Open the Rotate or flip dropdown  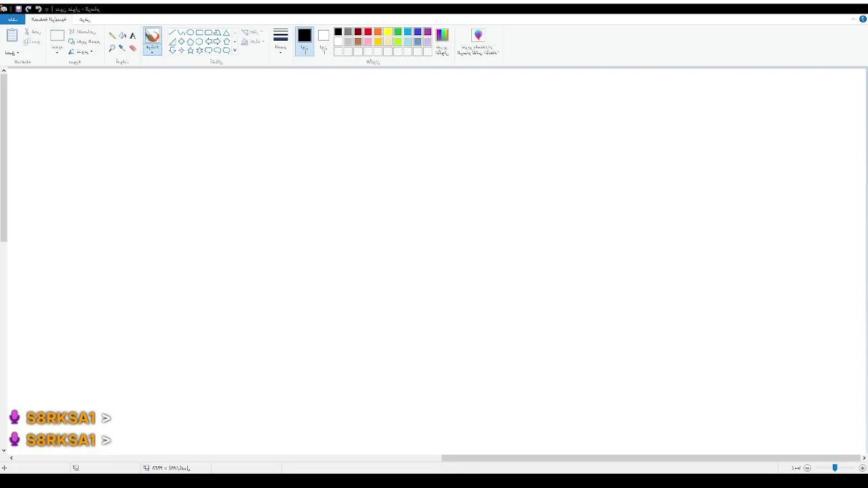point(81,52)
